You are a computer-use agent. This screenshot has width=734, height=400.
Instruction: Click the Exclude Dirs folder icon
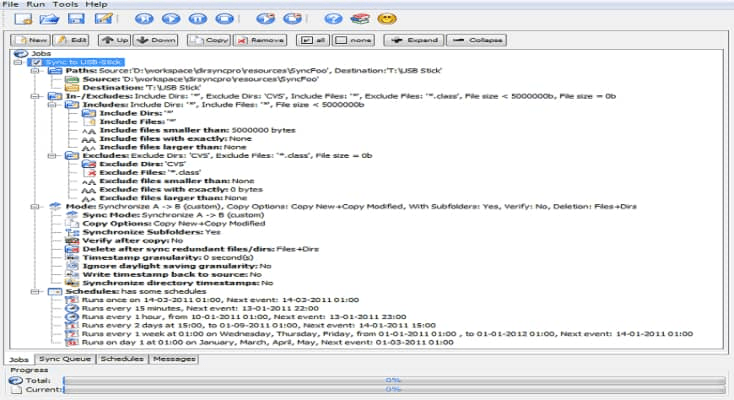[89, 164]
